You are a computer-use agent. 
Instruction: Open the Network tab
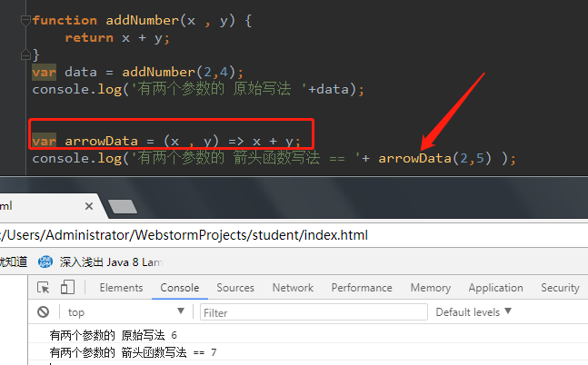tap(293, 288)
